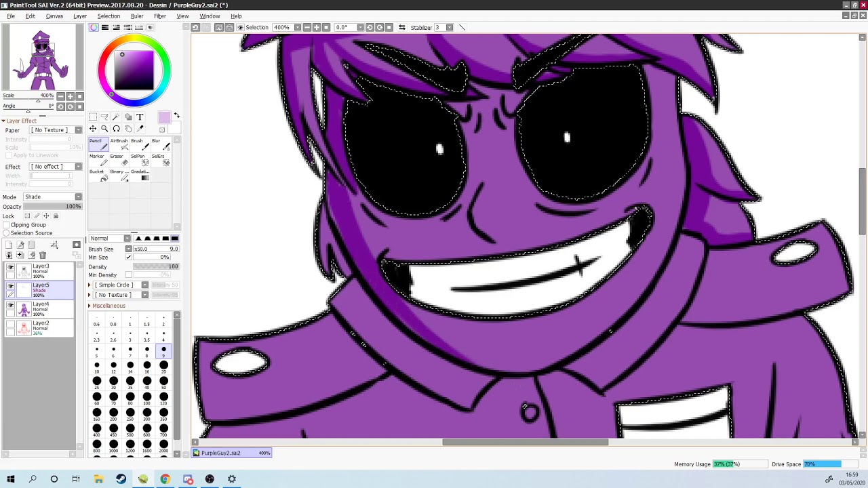Image resolution: width=868 pixels, height=488 pixels.
Task: Activate the Eyedropper tool
Action: (x=140, y=129)
